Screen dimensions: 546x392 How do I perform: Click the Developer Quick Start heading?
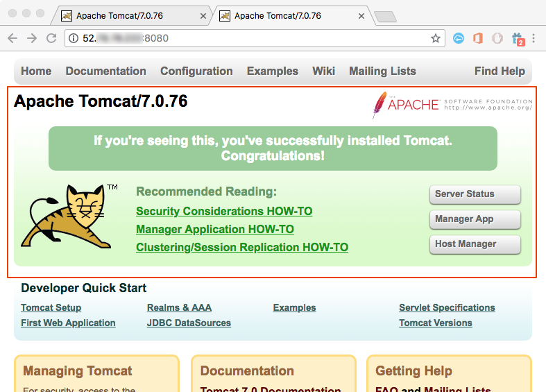pos(83,288)
